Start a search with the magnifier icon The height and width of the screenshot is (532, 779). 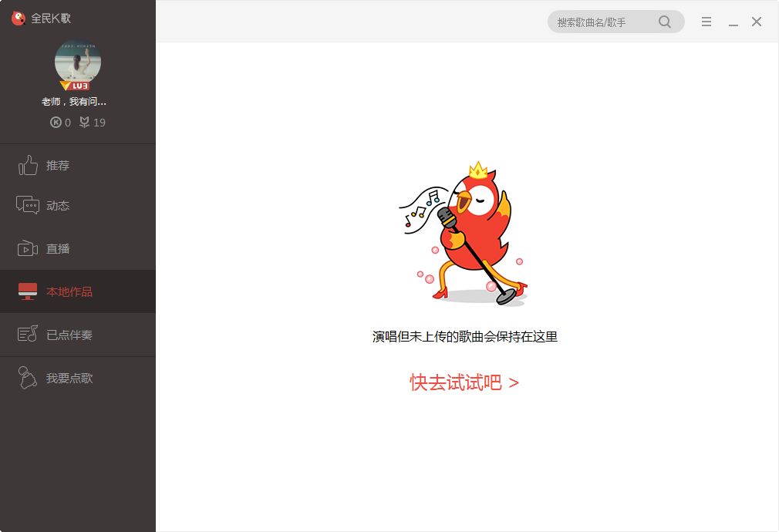pos(664,22)
